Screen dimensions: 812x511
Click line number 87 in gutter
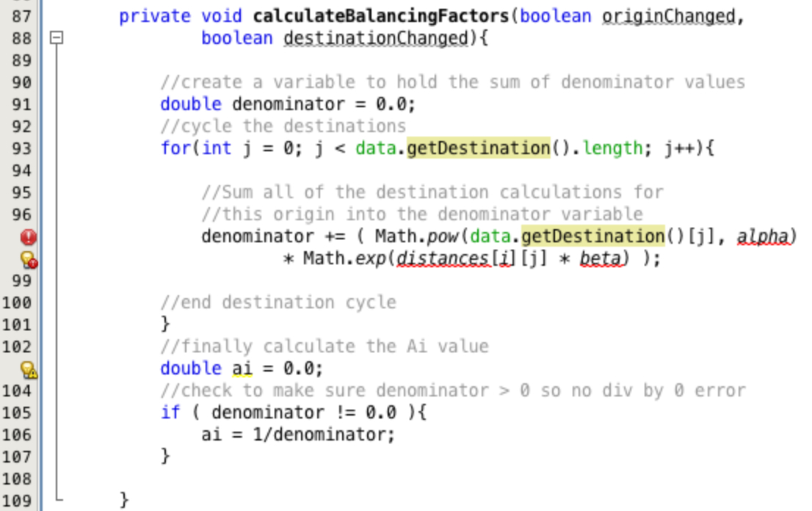point(21,17)
